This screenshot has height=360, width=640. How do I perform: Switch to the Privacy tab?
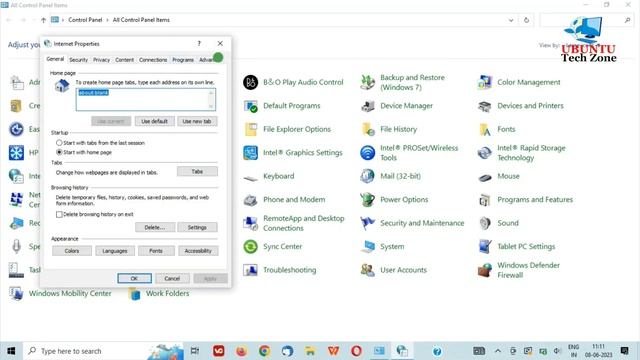101,60
